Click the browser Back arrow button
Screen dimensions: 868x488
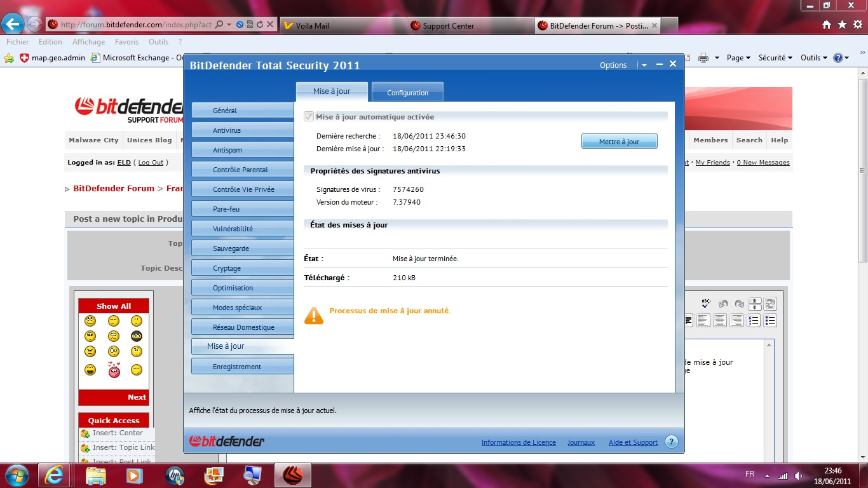tap(13, 24)
